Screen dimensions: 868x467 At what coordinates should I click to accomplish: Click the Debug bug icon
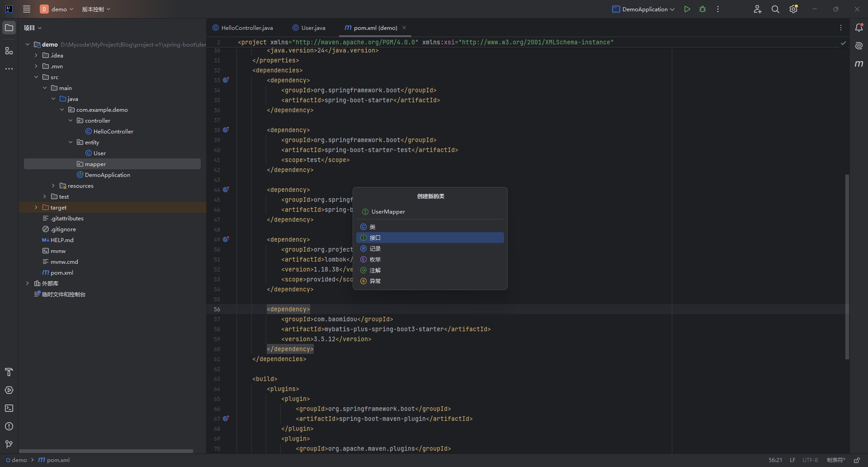click(703, 9)
